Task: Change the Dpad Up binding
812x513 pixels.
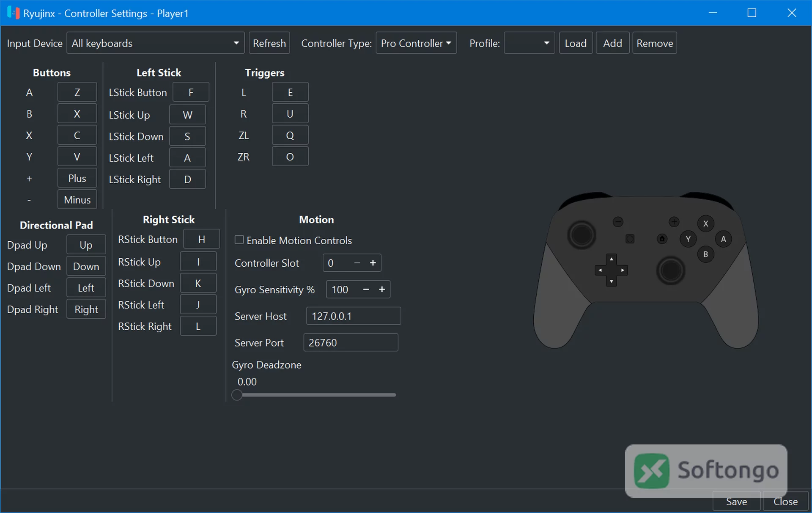Action: (86, 245)
